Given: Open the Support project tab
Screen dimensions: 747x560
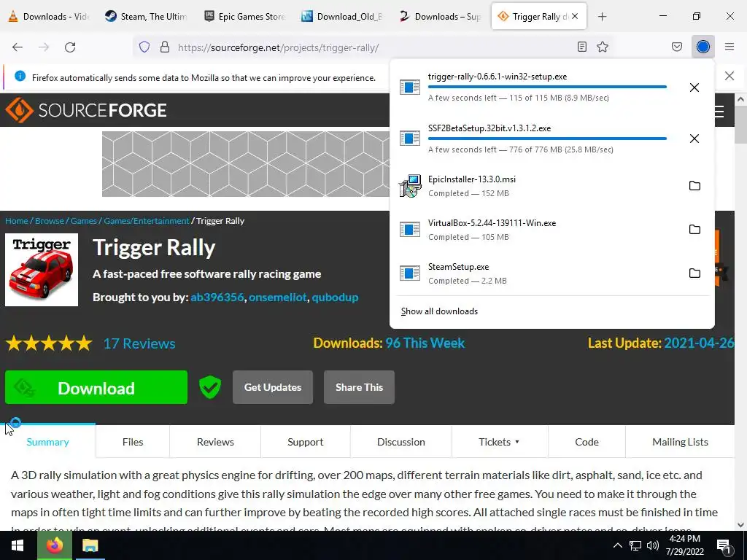Looking at the screenshot, I should pos(306,442).
